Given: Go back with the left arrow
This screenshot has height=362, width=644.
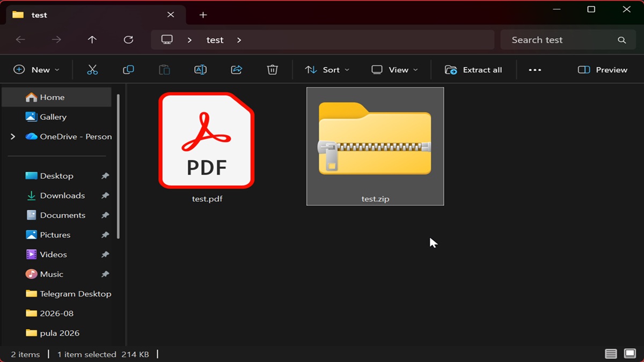Looking at the screenshot, I should (20, 40).
